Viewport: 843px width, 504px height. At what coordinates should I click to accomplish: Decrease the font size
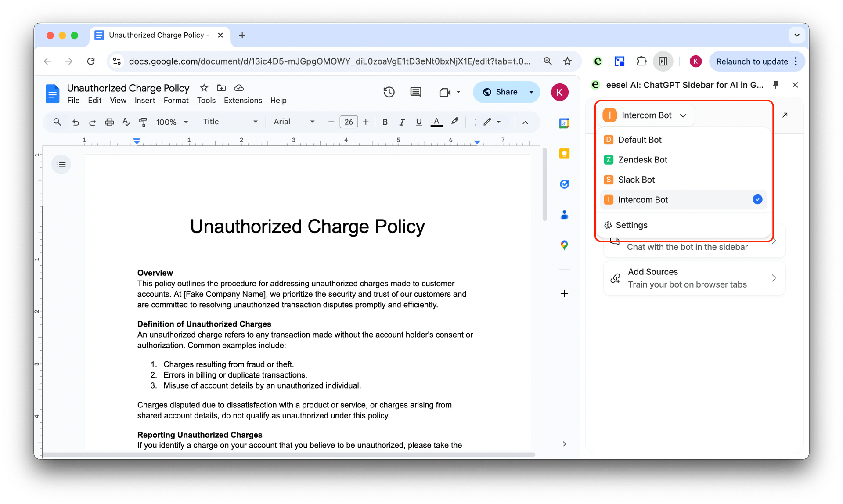331,122
